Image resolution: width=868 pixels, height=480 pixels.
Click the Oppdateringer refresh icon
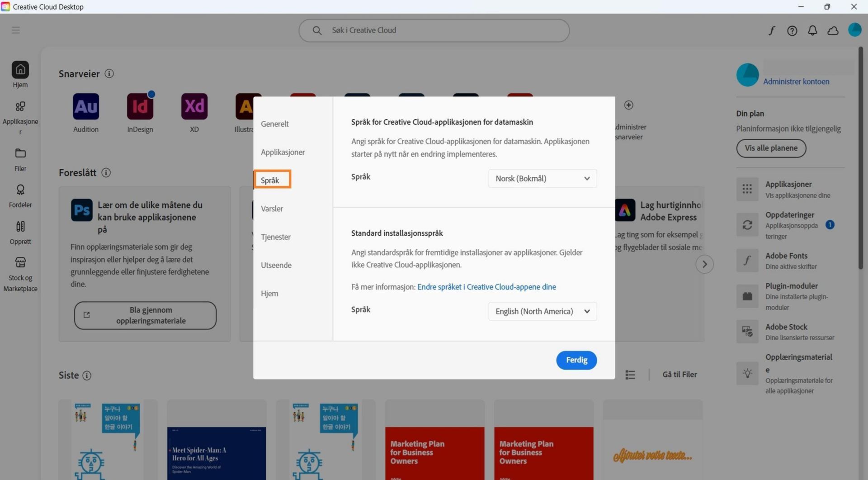(x=747, y=225)
